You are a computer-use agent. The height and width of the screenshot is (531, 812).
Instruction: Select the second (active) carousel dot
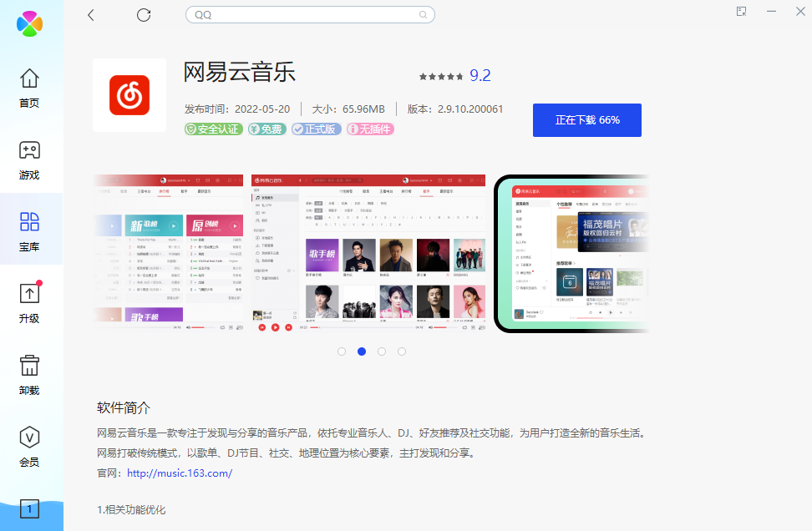pos(362,351)
